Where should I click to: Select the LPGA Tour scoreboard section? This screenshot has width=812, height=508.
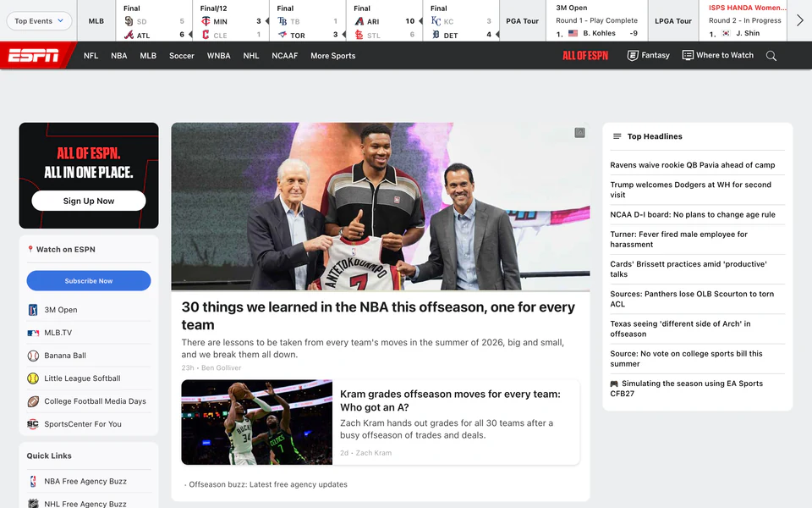[x=672, y=20]
